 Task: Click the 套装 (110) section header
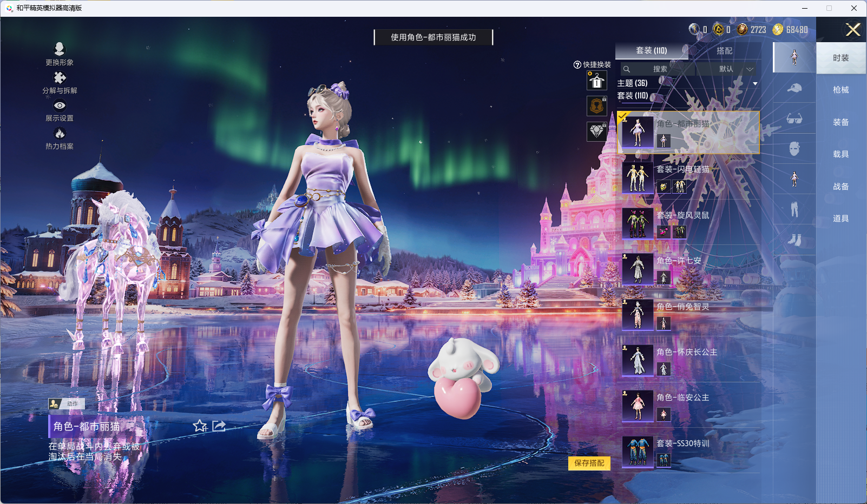633,96
